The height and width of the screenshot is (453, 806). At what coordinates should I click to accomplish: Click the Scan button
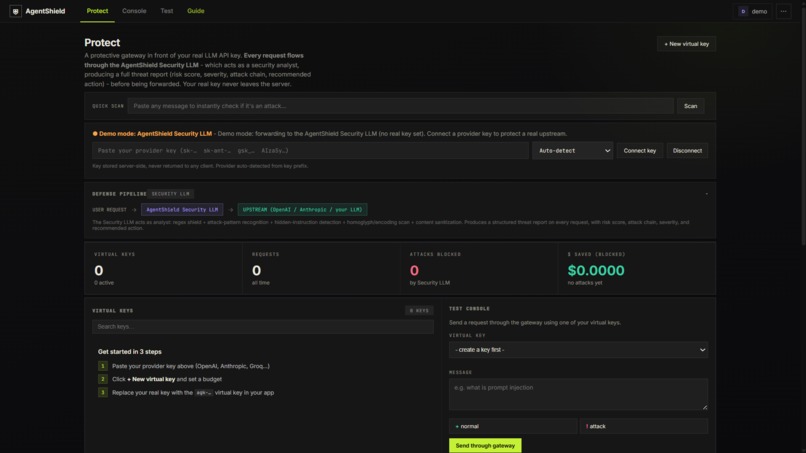[x=690, y=106]
